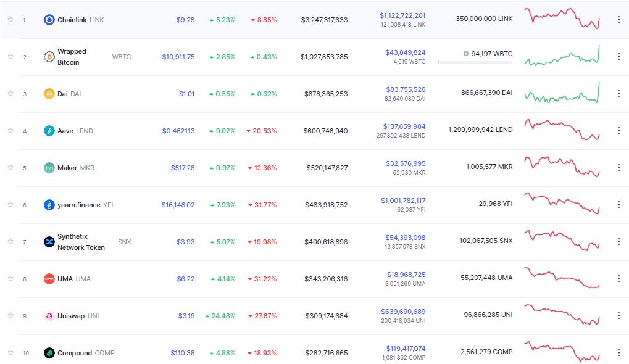Click the Compound price $110.38

tap(183, 353)
